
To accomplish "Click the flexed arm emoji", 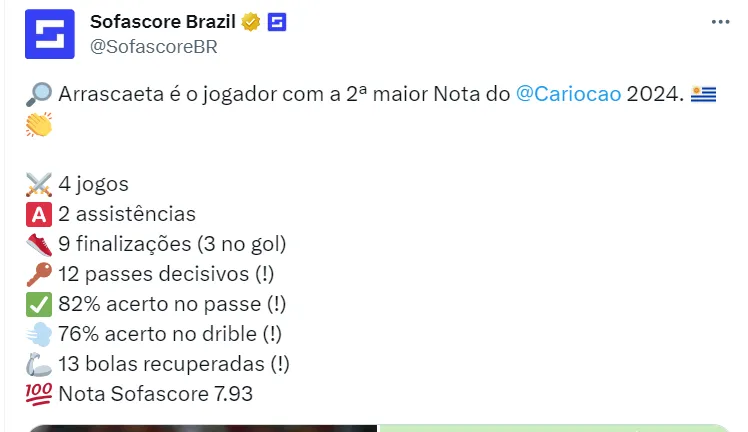I will [x=38, y=364].
